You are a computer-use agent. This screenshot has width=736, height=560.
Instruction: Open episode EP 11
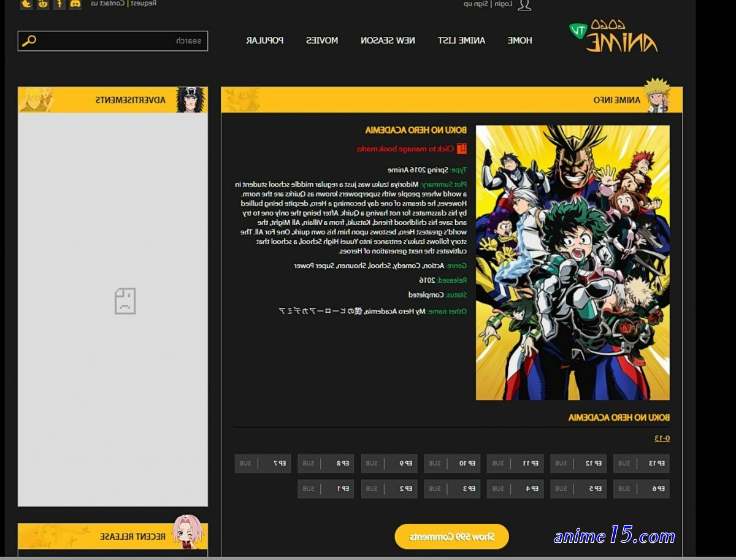coord(515,463)
